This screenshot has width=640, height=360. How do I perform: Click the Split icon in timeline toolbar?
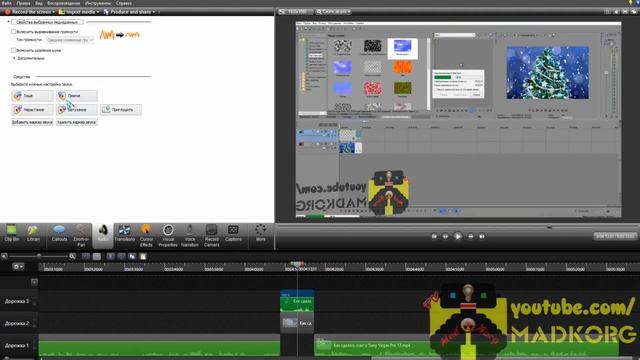coord(121,256)
